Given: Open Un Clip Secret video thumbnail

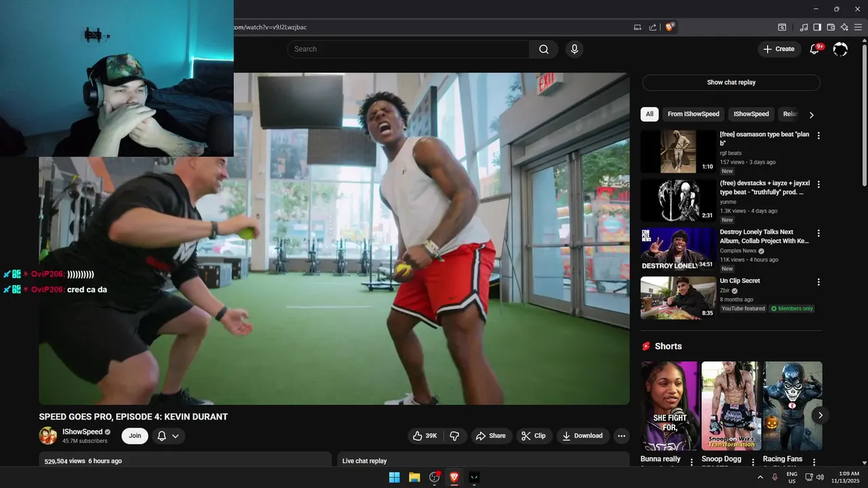Looking at the screenshot, I should pyautogui.click(x=678, y=298).
